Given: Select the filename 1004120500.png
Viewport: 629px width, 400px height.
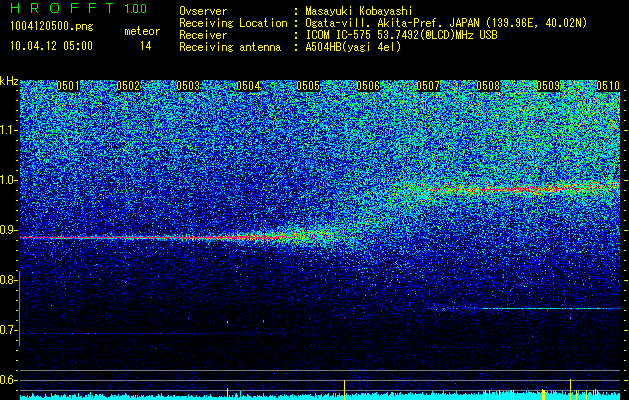Looking at the screenshot, I should pos(52,27).
